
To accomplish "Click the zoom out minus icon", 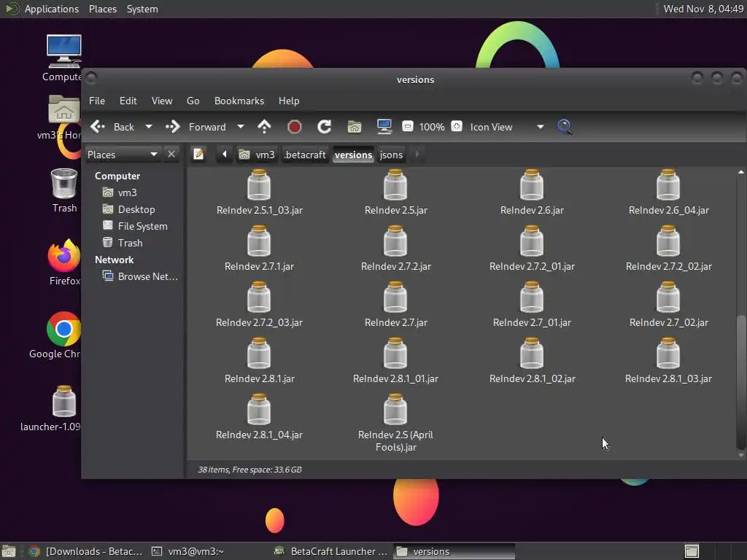I will pyautogui.click(x=408, y=127).
